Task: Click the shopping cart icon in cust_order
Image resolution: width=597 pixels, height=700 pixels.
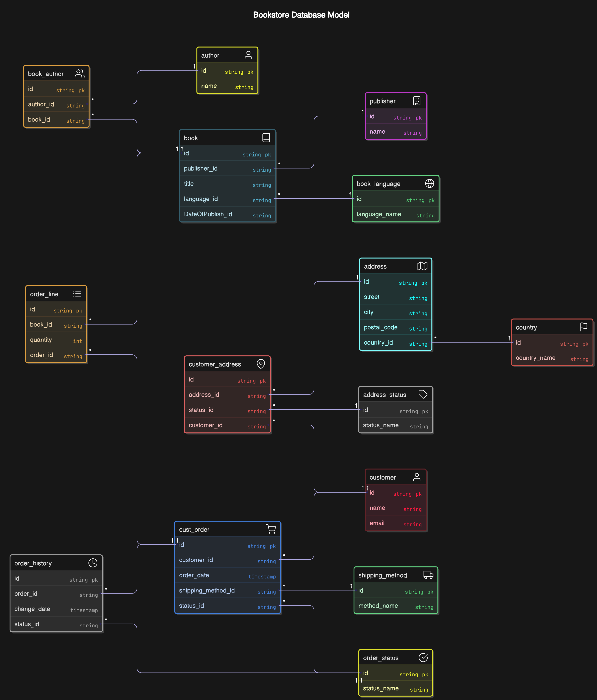Action: pos(271,529)
